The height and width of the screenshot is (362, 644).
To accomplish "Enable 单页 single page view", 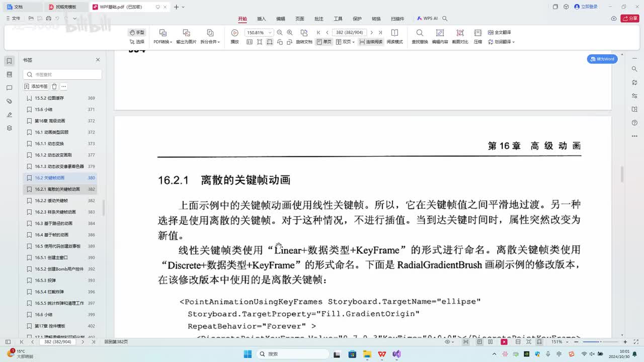I will (x=324, y=42).
